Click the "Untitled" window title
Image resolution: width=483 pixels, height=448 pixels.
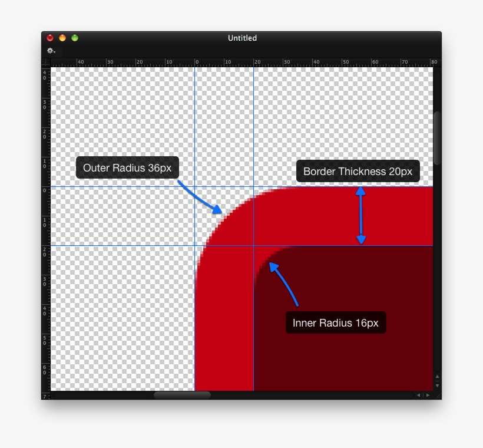(242, 38)
